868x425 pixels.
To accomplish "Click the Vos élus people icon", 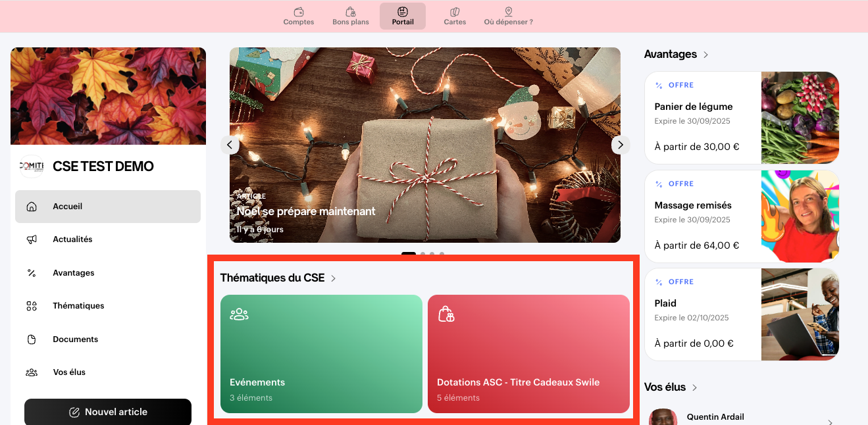I will pyautogui.click(x=32, y=372).
